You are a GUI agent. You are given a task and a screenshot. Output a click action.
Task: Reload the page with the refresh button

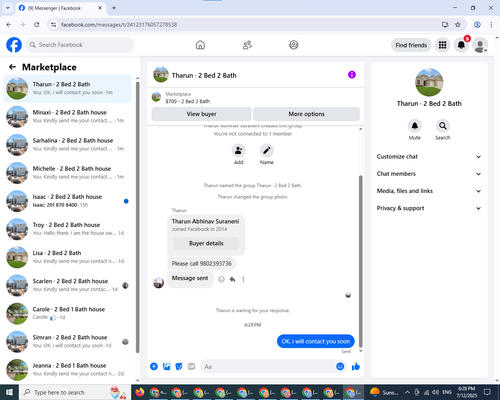coord(37,25)
